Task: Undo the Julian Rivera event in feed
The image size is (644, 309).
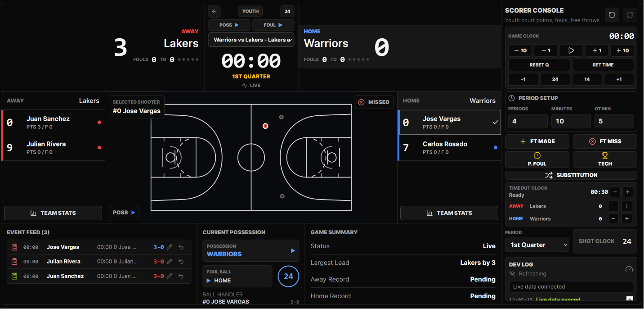Action: point(181,262)
